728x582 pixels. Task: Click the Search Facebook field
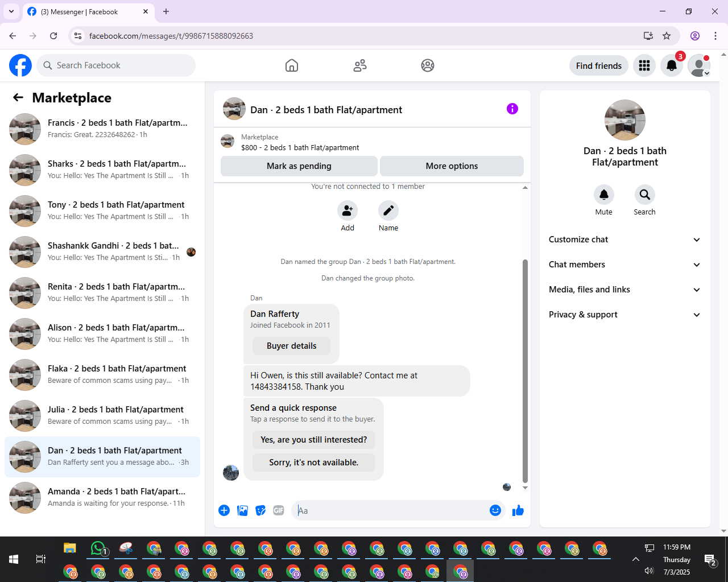[x=116, y=65]
